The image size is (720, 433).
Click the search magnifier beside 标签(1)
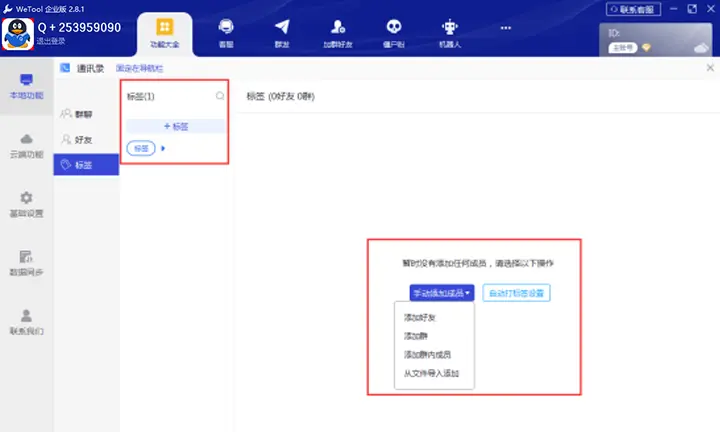220,96
